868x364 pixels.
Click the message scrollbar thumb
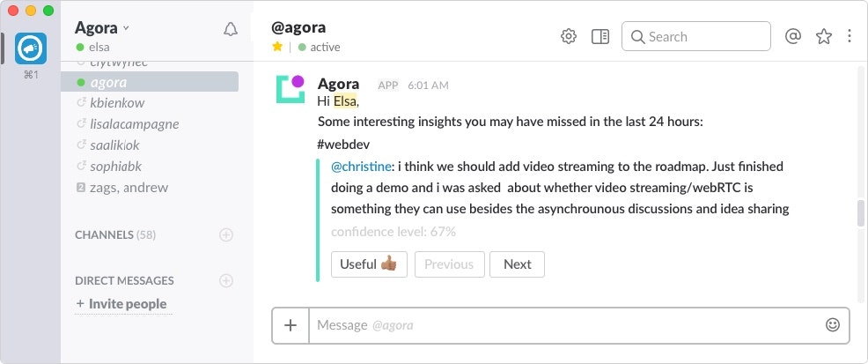click(861, 213)
